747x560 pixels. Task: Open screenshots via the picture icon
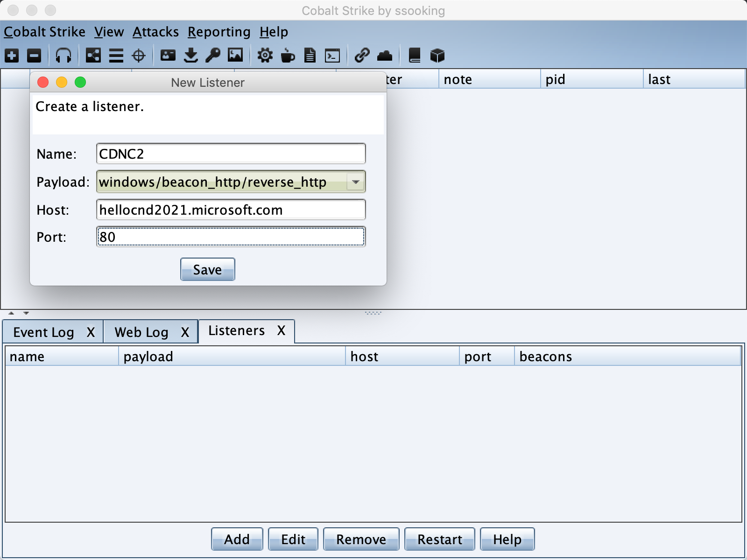[235, 56]
